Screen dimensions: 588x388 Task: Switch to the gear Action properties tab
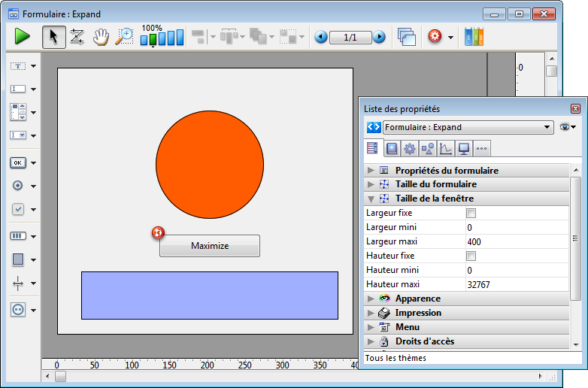pyautogui.click(x=409, y=148)
